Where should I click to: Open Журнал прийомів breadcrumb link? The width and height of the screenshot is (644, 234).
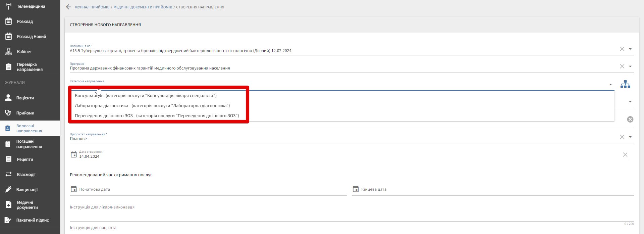tap(92, 7)
